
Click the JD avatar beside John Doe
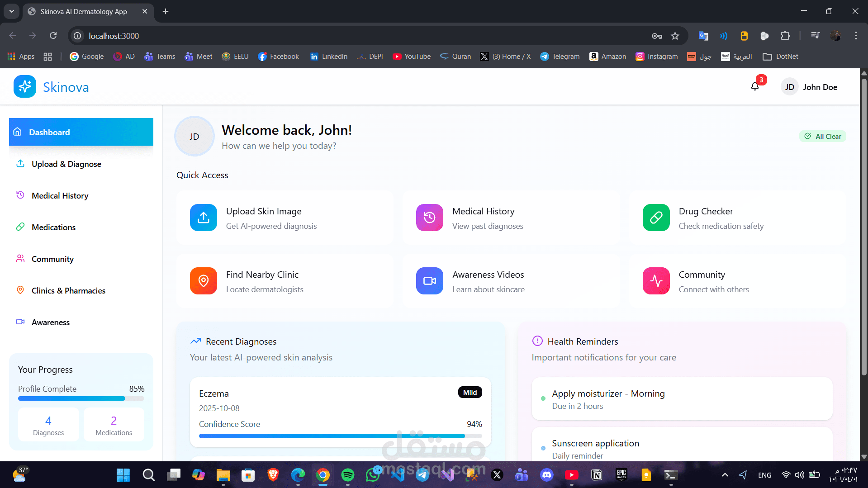click(790, 87)
